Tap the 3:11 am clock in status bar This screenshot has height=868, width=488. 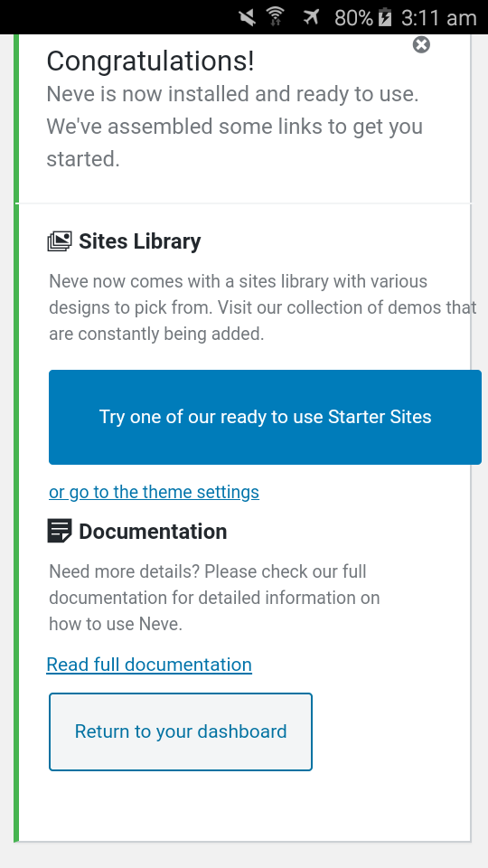point(439,18)
